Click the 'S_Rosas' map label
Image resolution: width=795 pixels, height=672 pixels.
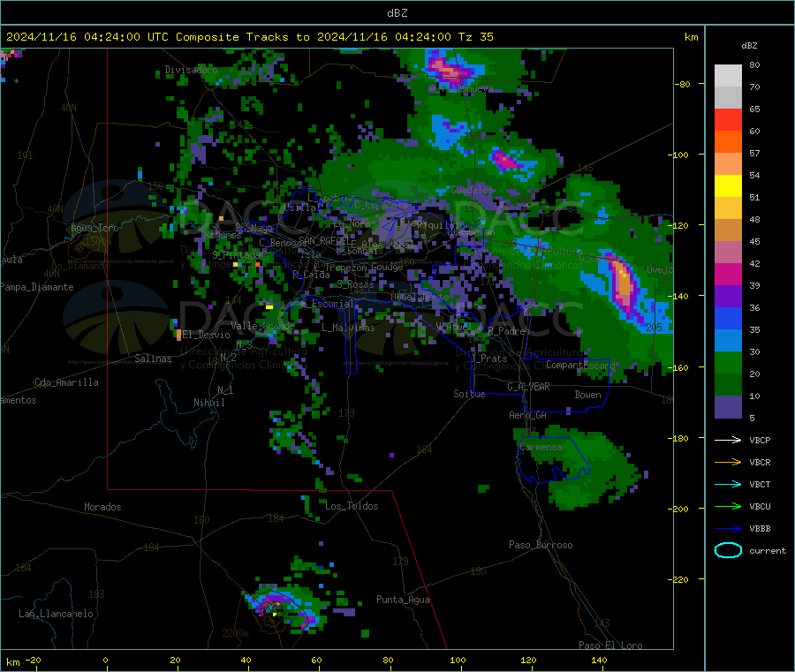355,284
